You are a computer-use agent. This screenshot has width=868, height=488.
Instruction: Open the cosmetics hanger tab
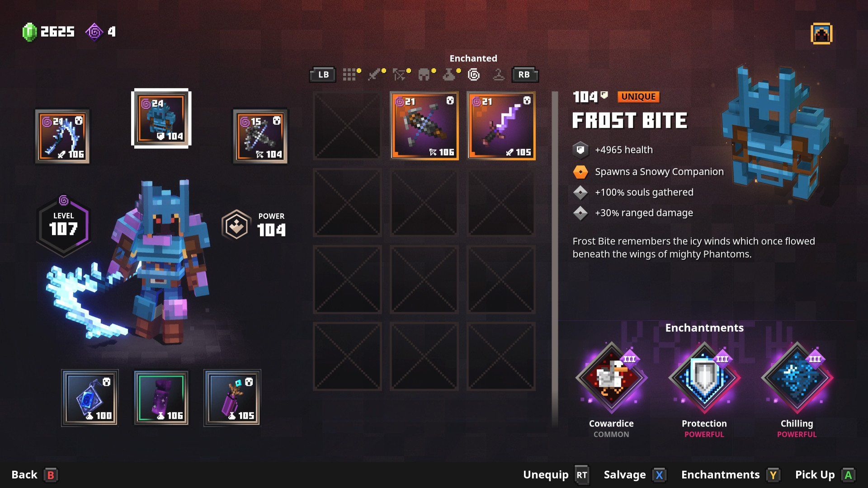pyautogui.click(x=498, y=75)
